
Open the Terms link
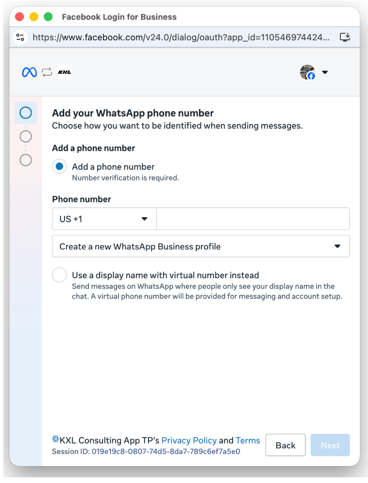pyautogui.click(x=248, y=440)
